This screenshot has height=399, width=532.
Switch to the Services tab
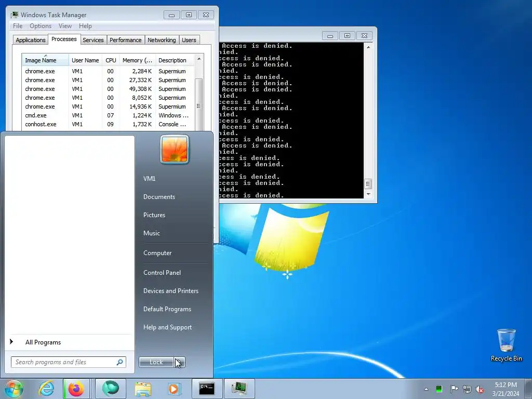point(93,39)
